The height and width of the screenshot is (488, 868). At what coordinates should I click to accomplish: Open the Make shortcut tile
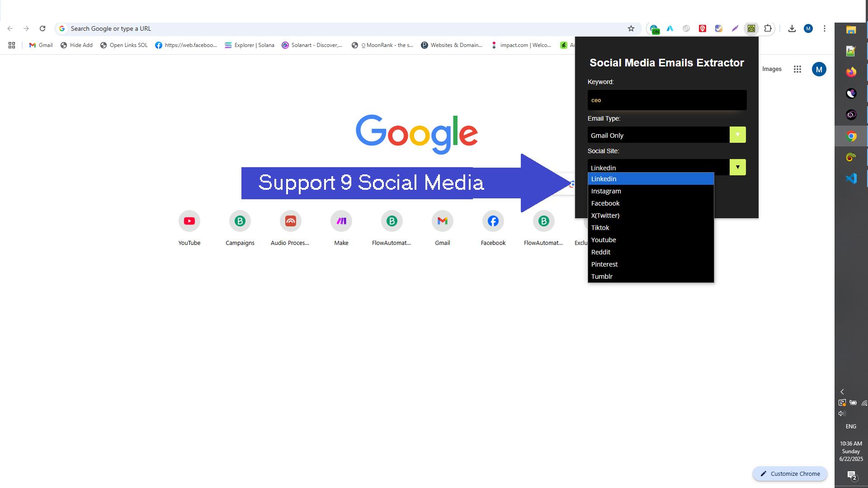coord(341,221)
